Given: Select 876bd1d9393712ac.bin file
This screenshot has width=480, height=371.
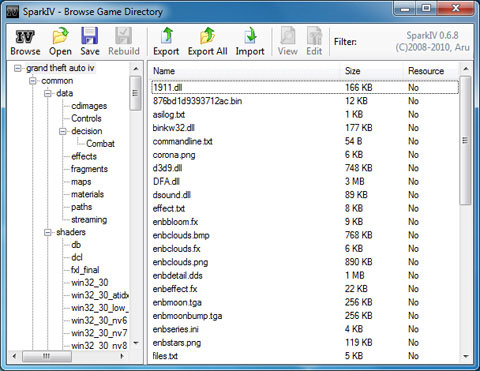Looking at the screenshot, I should [x=197, y=101].
